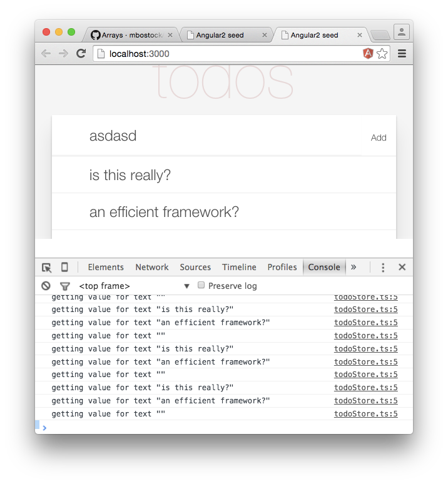The height and width of the screenshot is (484, 448).
Task: Expand the console prompt caret
Action: [x=44, y=428]
